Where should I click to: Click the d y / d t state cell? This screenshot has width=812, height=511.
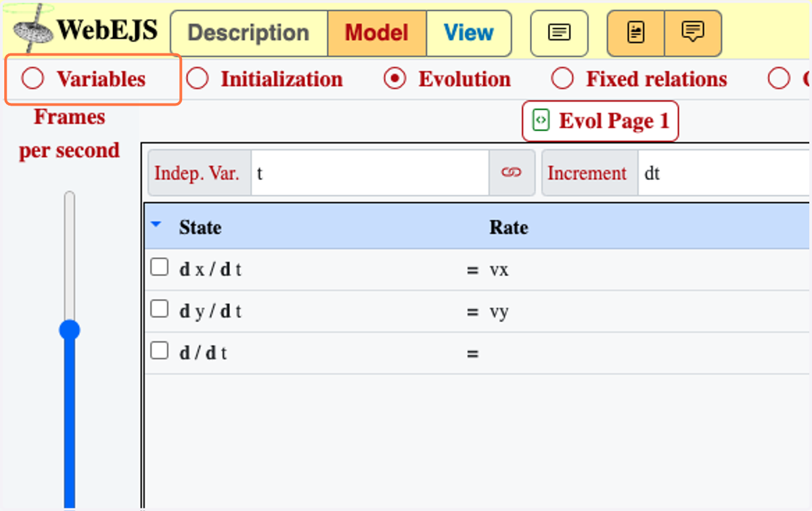(x=210, y=312)
